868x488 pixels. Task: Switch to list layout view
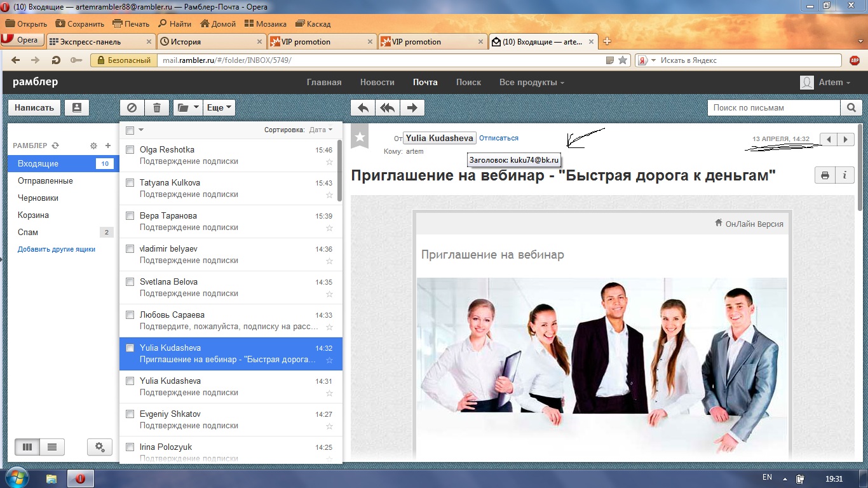[x=52, y=447]
